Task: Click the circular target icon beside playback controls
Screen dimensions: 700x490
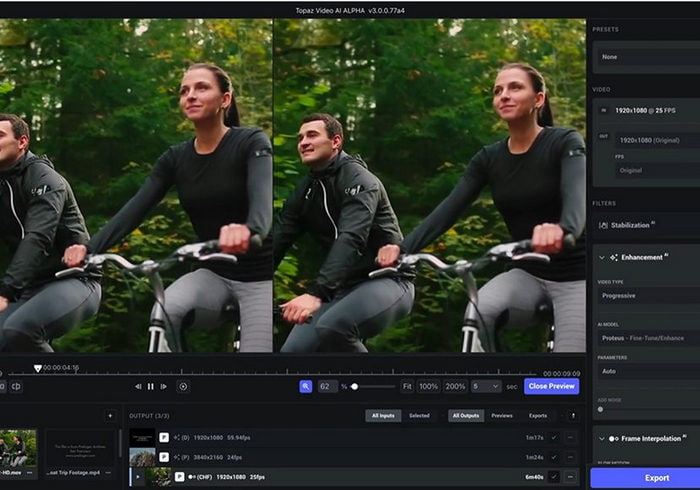Action: [183, 386]
